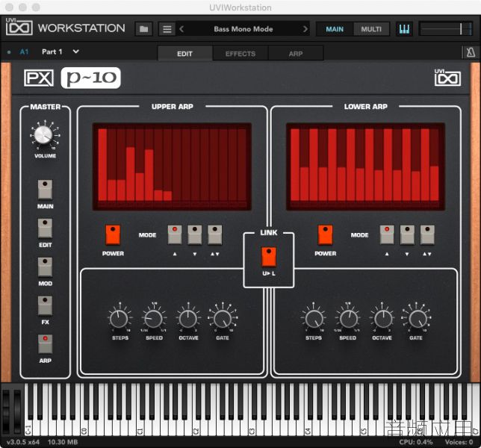Click the Bass Mono Mode preset name
The height and width of the screenshot is (448, 481).
(x=243, y=29)
